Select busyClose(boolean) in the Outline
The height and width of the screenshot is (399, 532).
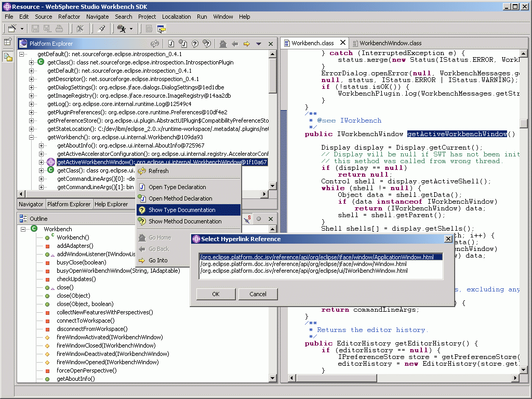coord(82,262)
